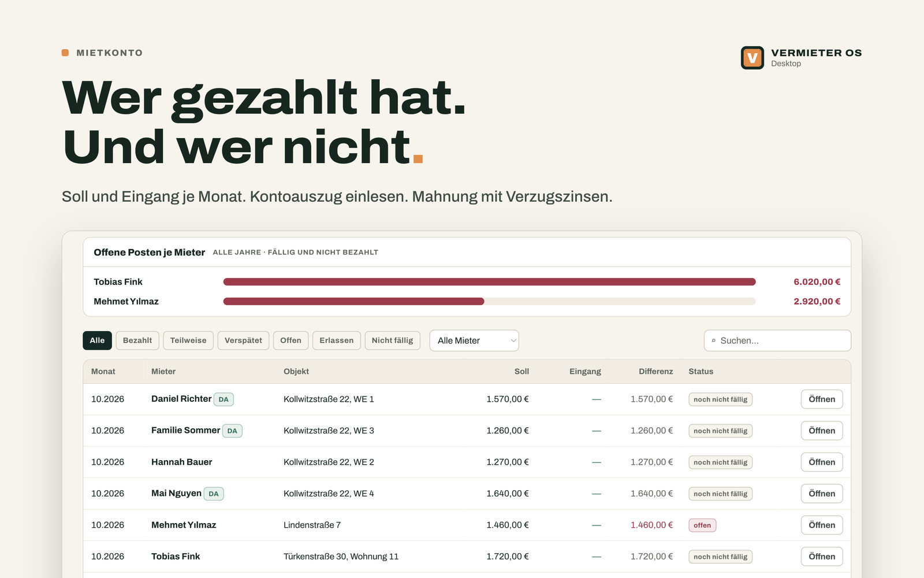Click the 2.920,00 € amount for Mehmet Yılmaz

(x=817, y=302)
